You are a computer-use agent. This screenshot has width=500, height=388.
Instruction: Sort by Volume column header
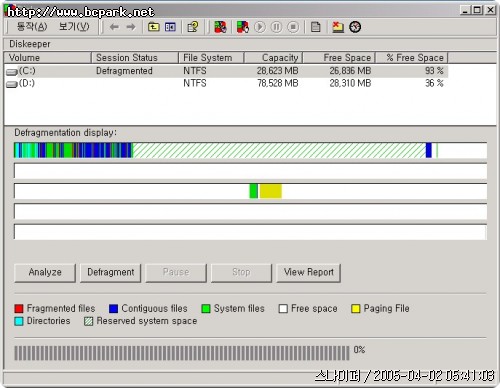pyautogui.click(x=47, y=58)
